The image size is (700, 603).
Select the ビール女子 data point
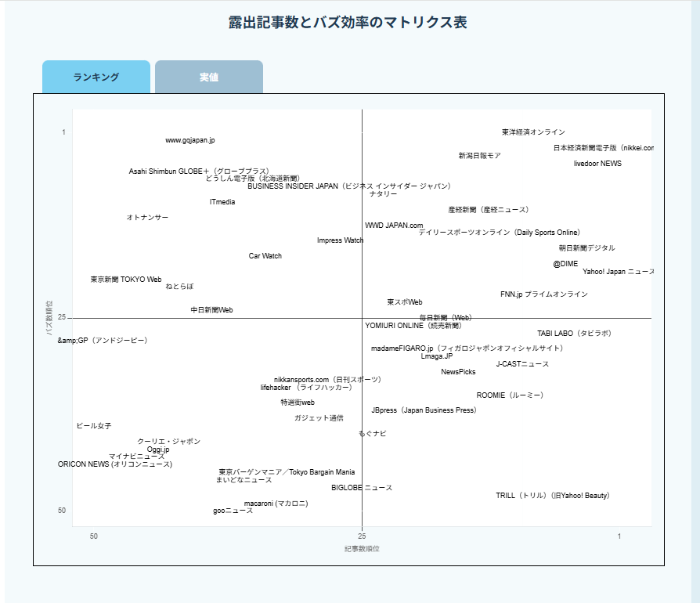point(93,426)
